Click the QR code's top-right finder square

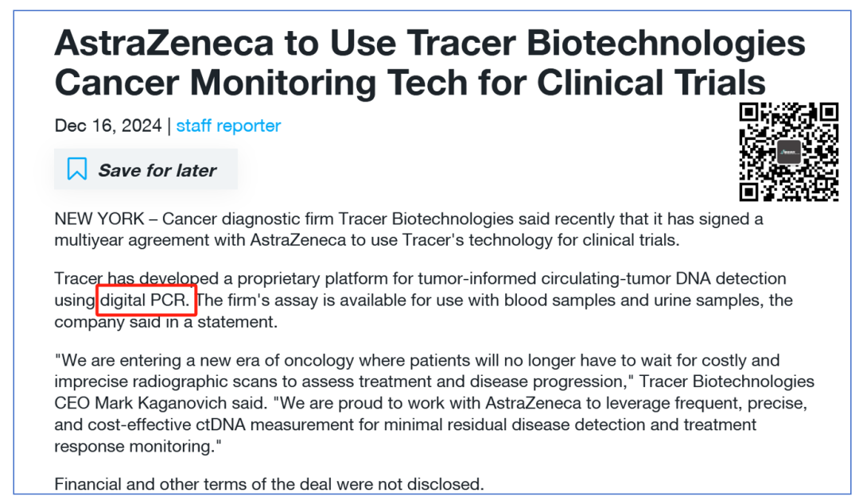[x=830, y=111]
